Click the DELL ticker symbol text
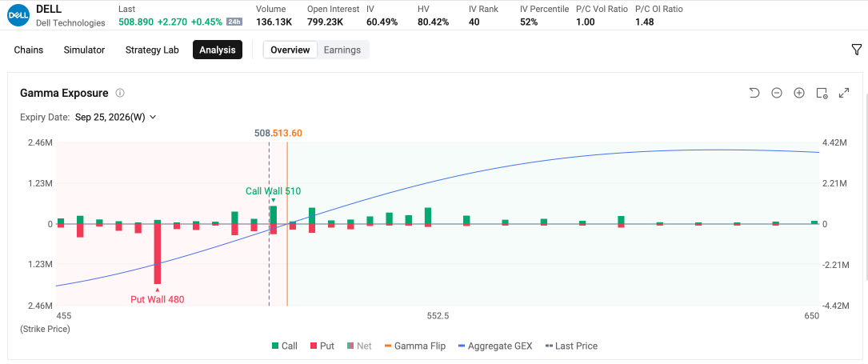This screenshot has width=868, height=364. [x=49, y=9]
